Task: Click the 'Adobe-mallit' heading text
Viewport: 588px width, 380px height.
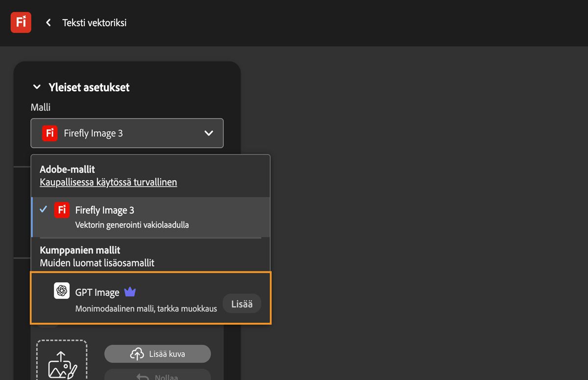Action: click(67, 170)
